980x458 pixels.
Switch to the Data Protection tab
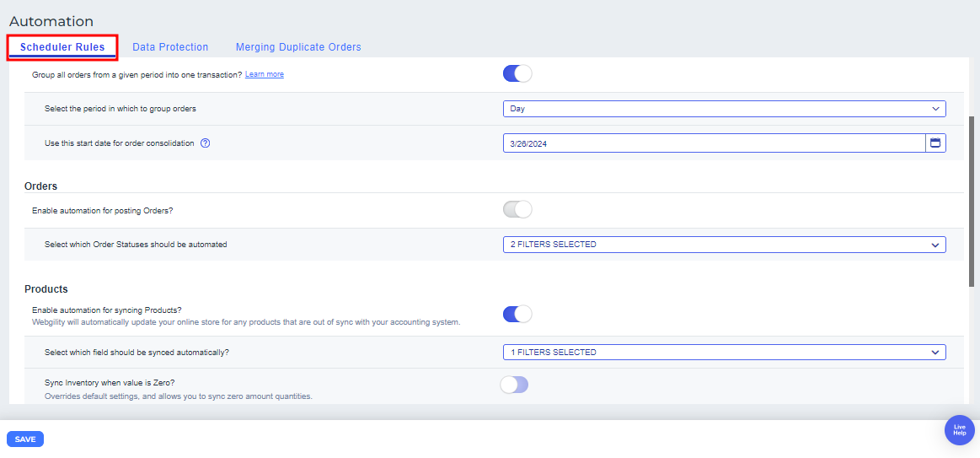(x=170, y=47)
